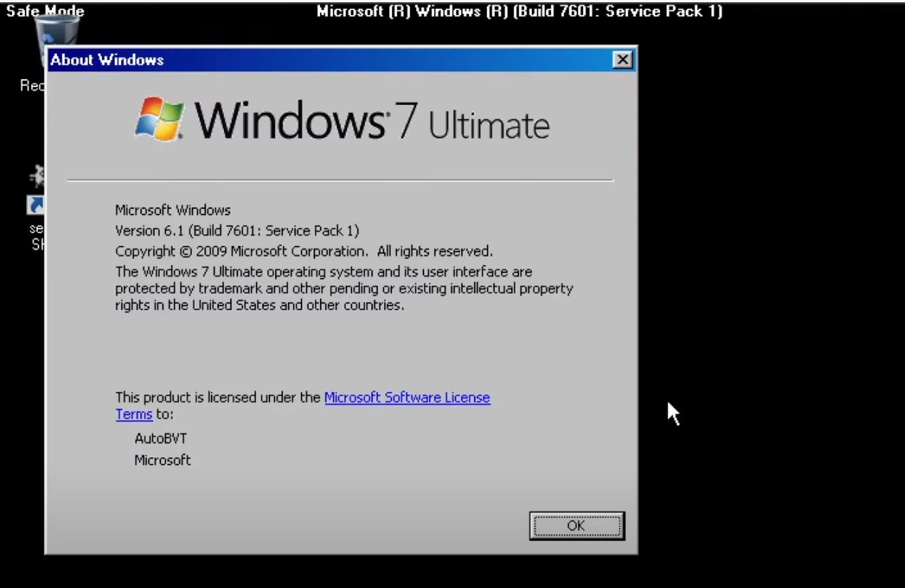905x588 pixels.
Task: Click the "Version 6.1 (Build 7601: Service Pack 1)" text
Action: [237, 230]
